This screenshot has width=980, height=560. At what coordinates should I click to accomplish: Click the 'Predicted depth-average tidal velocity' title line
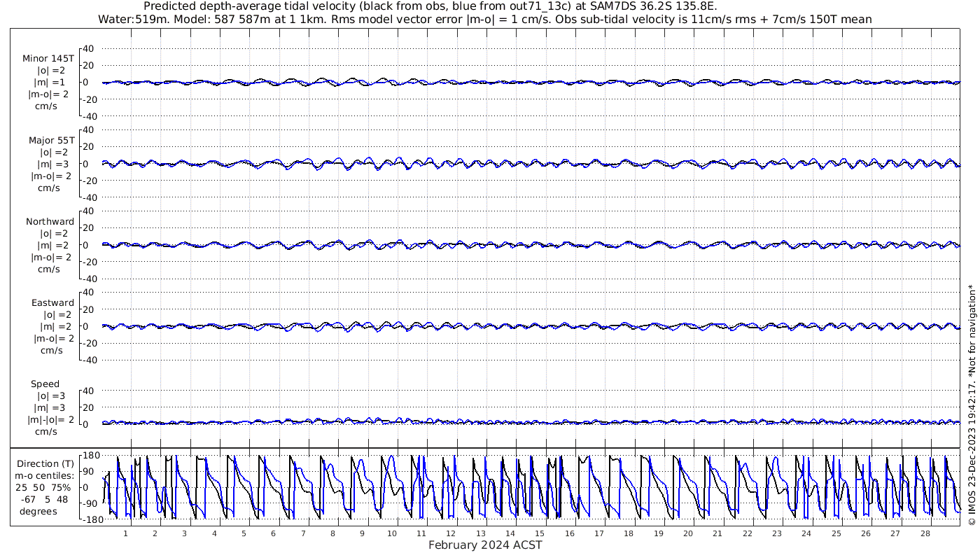pos(430,6)
